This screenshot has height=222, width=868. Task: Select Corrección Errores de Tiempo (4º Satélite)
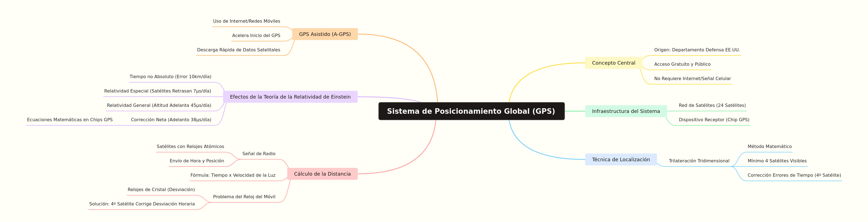tap(794, 175)
